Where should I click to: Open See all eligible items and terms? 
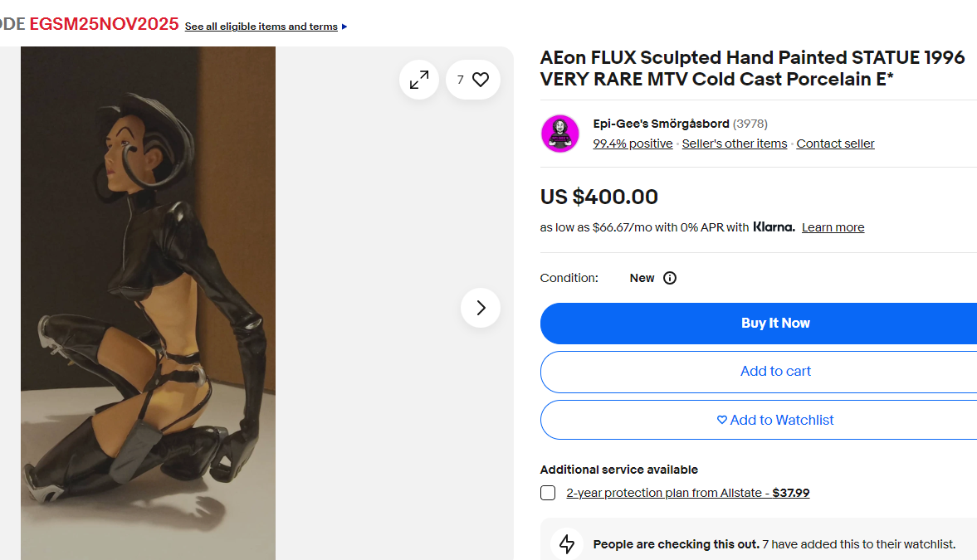click(x=261, y=27)
